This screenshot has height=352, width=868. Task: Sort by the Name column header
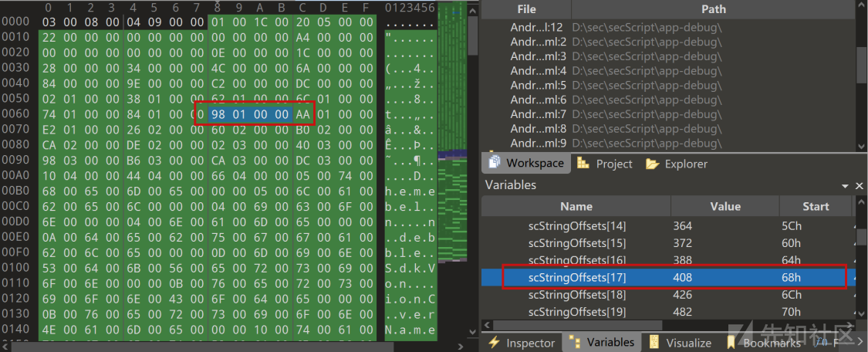coord(576,206)
